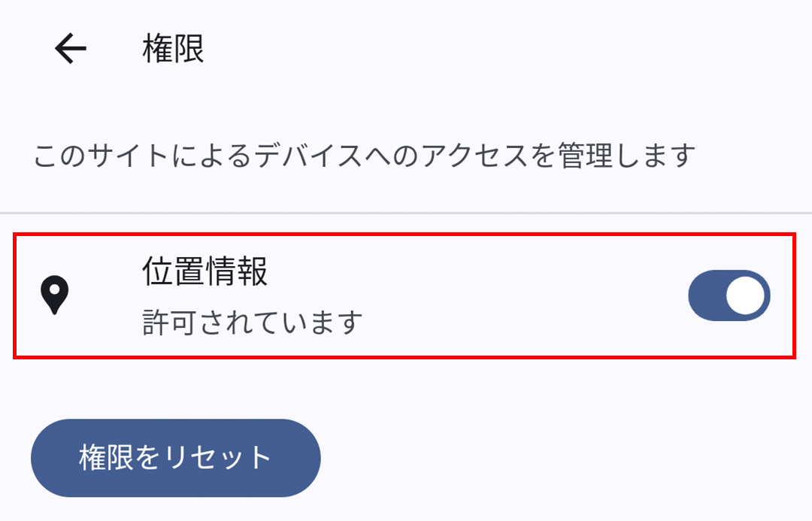Select the 位置情報 label text
Image resolution: width=812 pixels, height=521 pixels.
point(205,271)
